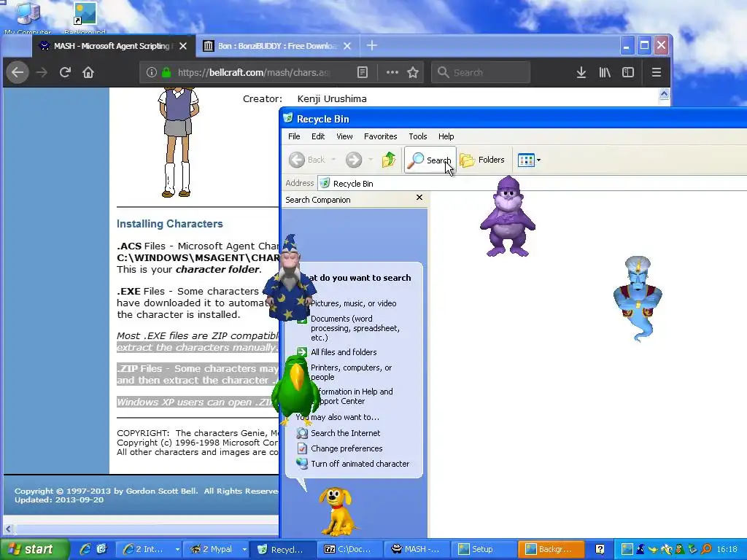Open the Help menu in Recycle Bin
Viewport: 747px width, 560px height.
(x=446, y=136)
